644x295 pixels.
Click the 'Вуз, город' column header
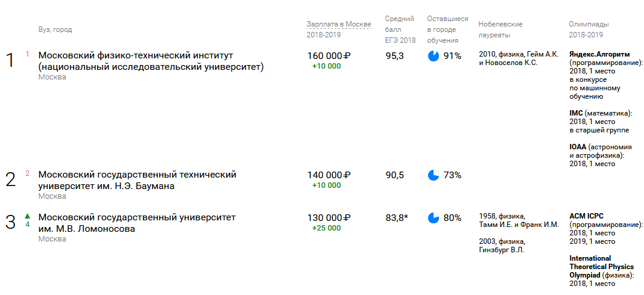tap(55, 29)
